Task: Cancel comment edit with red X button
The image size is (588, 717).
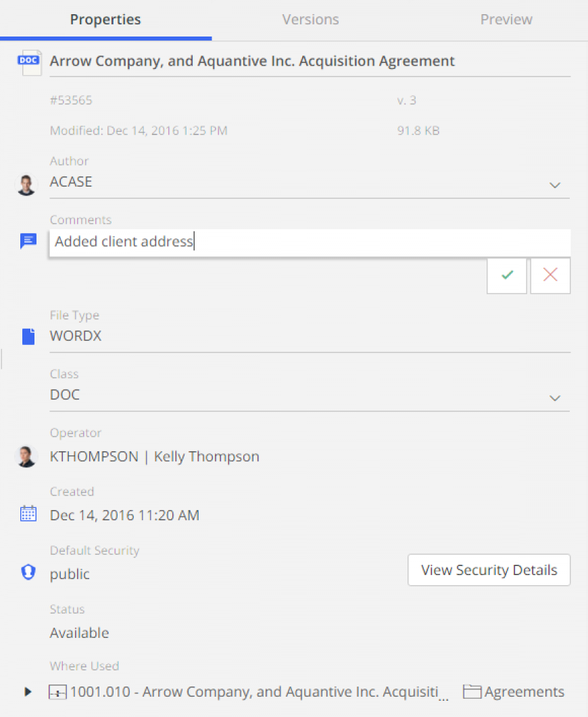Action: (550, 276)
